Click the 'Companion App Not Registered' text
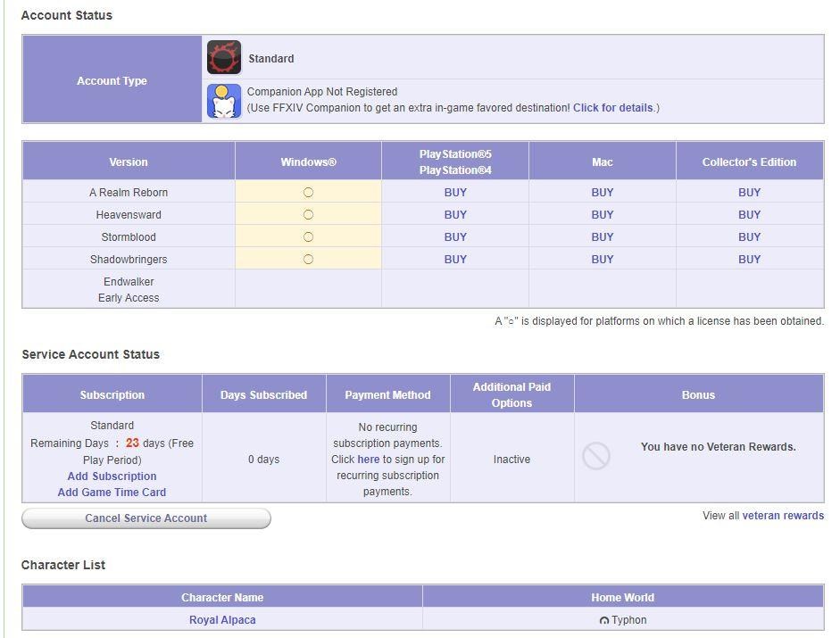The height and width of the screenshot is (638, 840). click(322, 92)
